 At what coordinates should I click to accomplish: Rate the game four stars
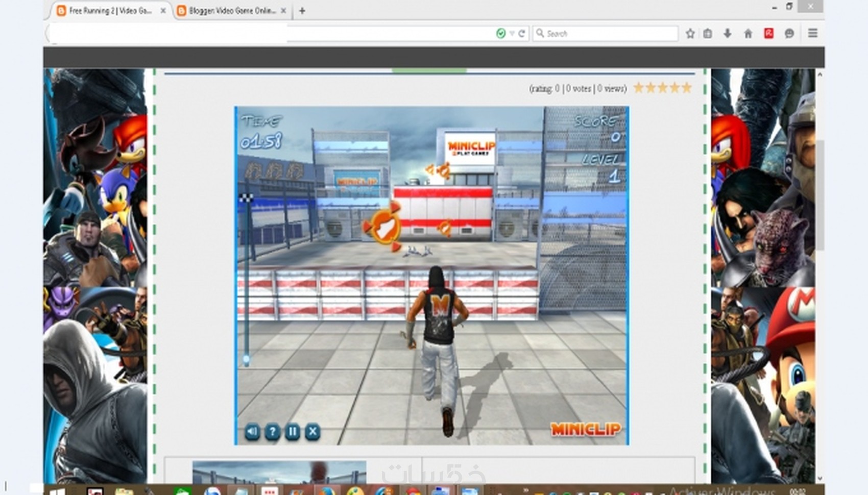coord(675,88)
